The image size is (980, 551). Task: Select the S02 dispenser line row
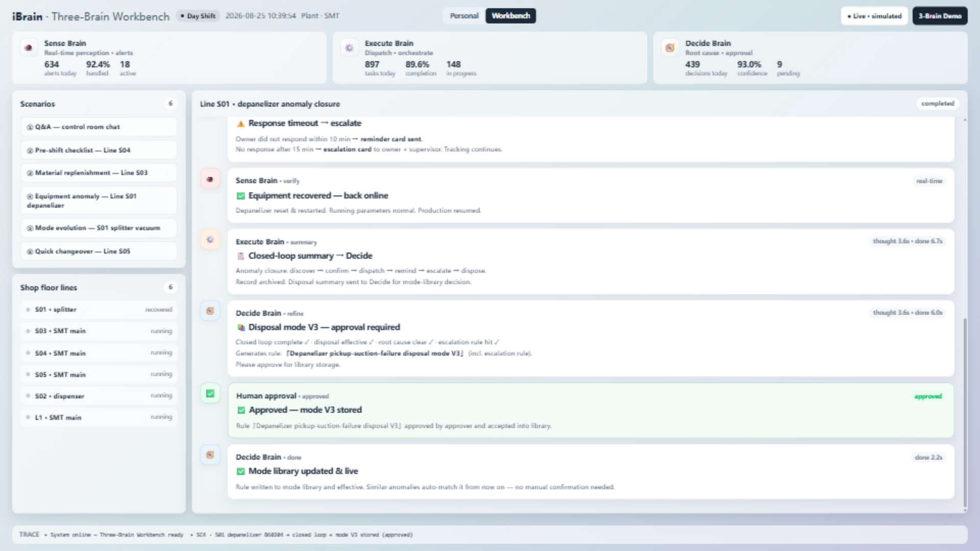[99, 396]
